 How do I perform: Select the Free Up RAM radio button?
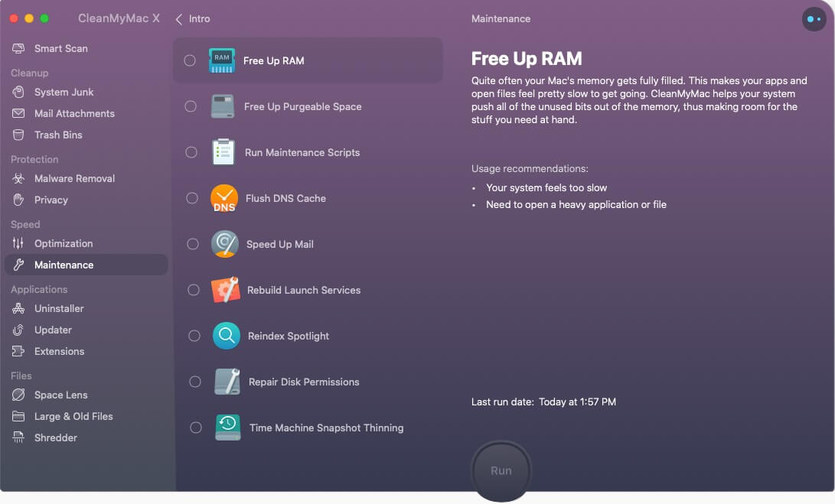tap(190, 60)
